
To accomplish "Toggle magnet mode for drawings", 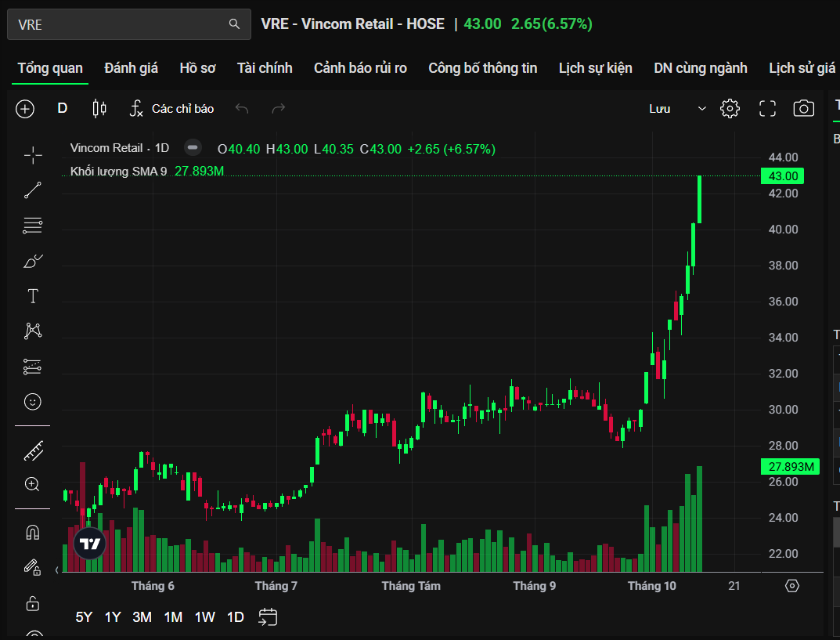I will [x=33, y=533].
